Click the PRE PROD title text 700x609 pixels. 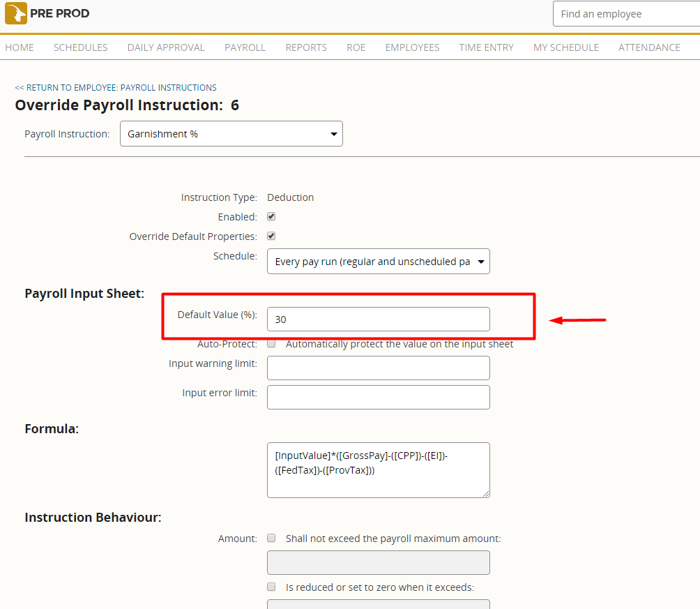click(x=60, y=13)
